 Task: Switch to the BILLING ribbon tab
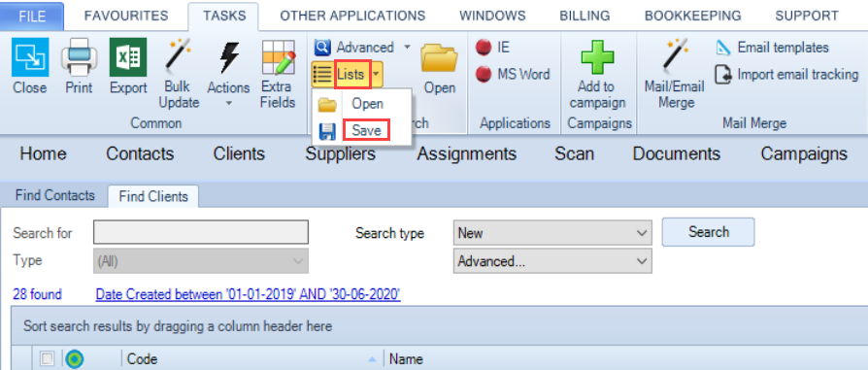584,17
